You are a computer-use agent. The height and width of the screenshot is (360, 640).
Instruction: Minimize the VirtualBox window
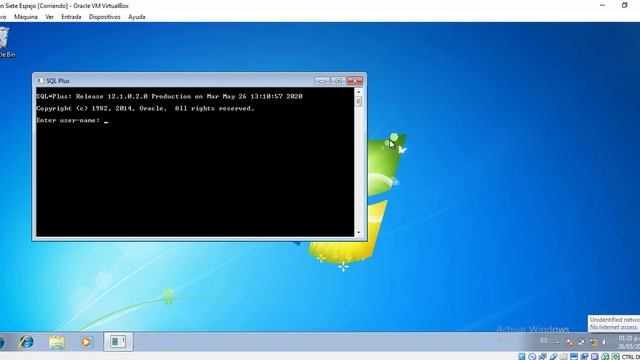603,5
